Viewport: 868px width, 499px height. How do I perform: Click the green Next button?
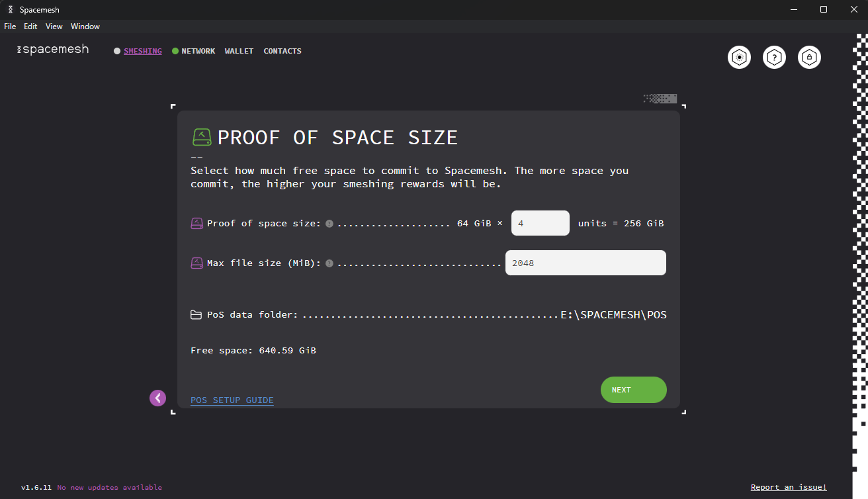pos(634,390)
